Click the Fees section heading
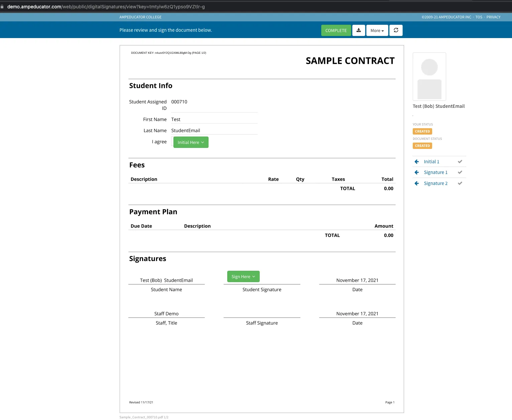 point(137,165)
